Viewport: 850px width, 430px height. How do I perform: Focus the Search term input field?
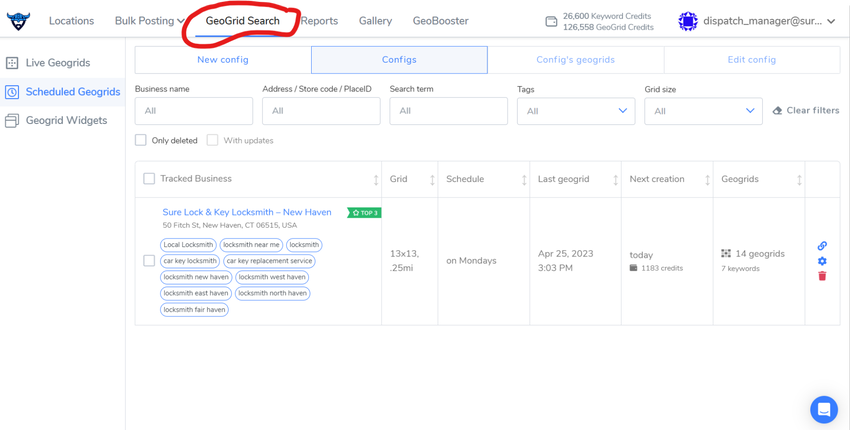click(x=448, y=111)
